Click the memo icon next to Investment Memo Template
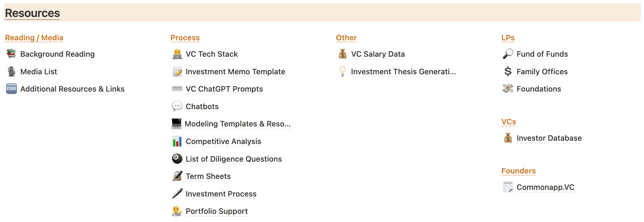Image resolution: width=644 pixels, height=222 pixels. (176, 72)
